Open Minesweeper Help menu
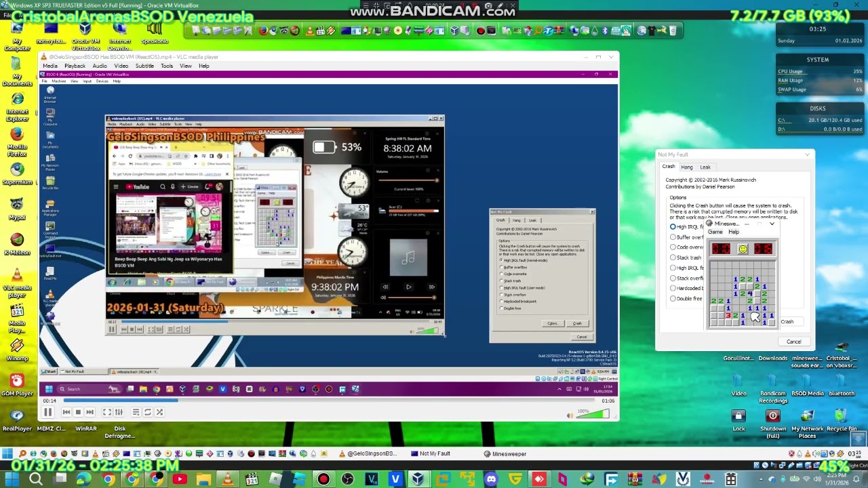This screenshot has width=868, height=488. coord(734,232)
